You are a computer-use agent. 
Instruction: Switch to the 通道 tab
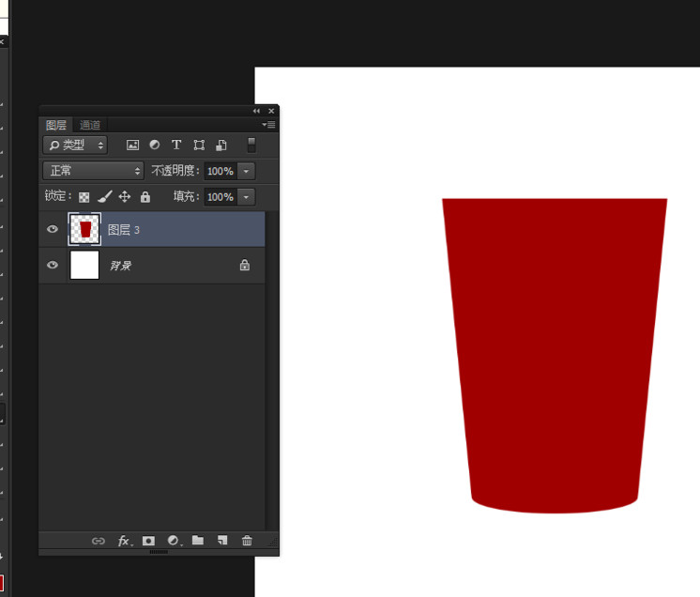point(90,125)
